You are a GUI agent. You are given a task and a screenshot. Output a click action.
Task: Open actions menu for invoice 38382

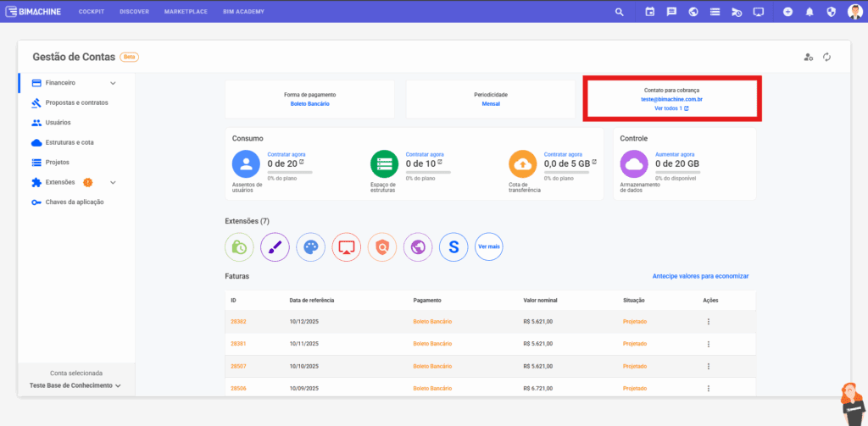click(x=708, y=322)
